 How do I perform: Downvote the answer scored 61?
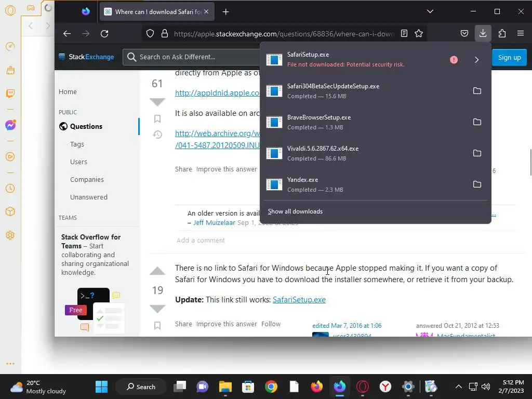[157, 102]
